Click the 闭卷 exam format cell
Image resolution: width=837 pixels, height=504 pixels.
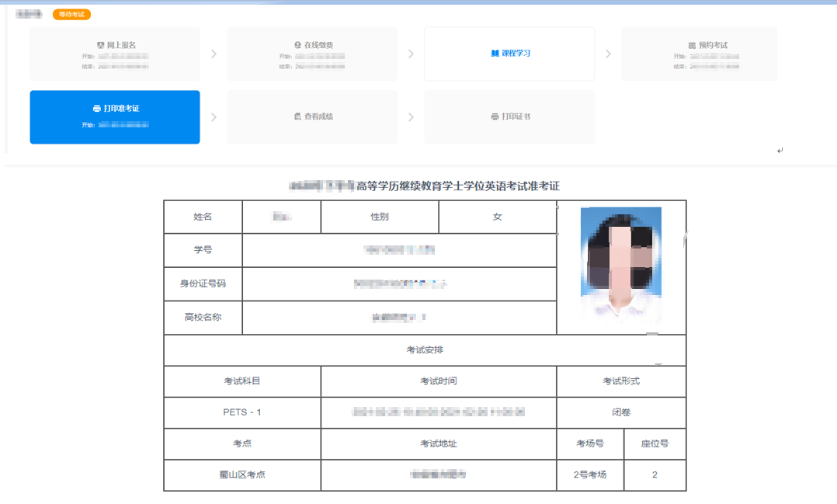(x=621, y=412)
